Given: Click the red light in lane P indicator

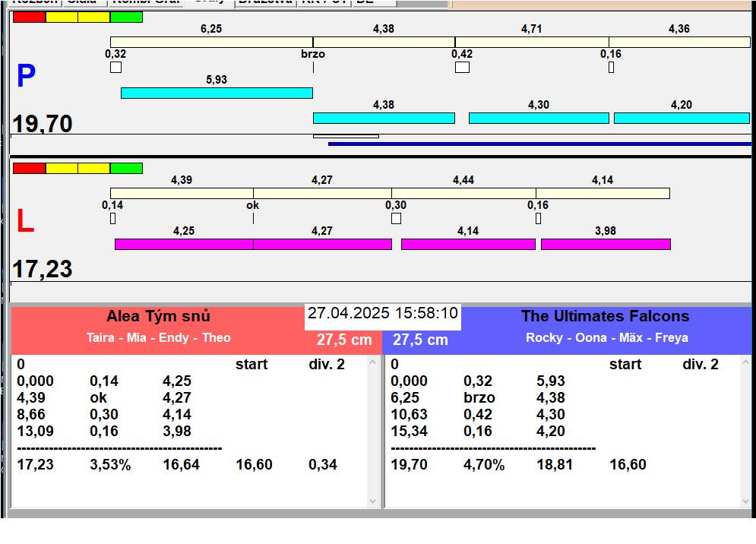Looking at the screenshot, I should [x=29, y=17].
